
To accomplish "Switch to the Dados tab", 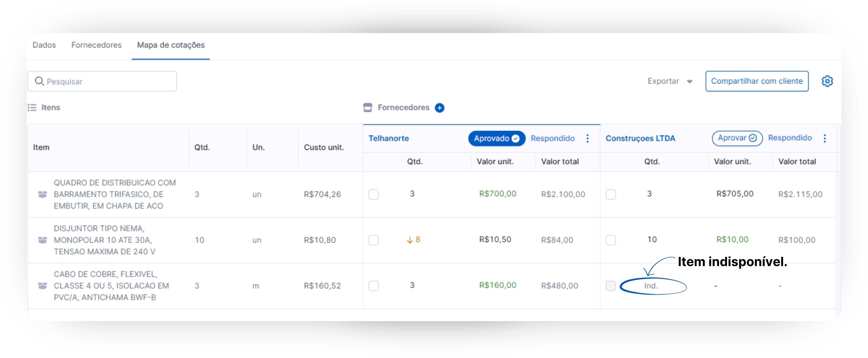I will pos(44,45).
